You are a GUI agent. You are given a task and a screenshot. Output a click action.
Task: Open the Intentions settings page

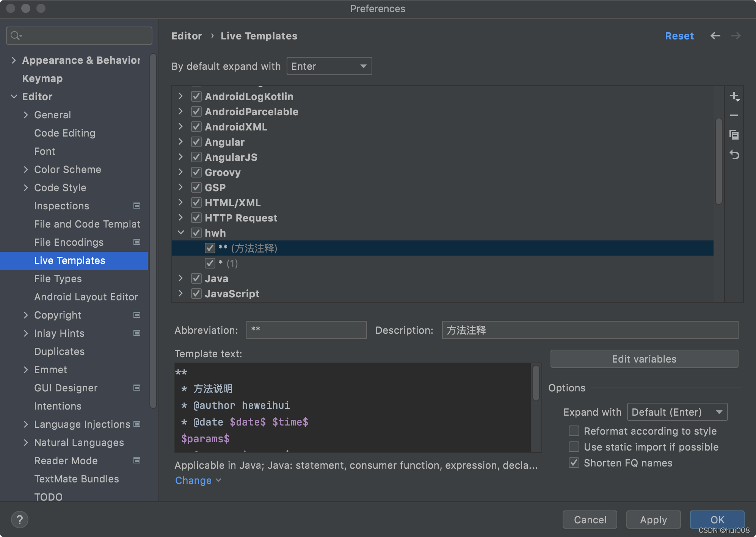click(58, 406)
